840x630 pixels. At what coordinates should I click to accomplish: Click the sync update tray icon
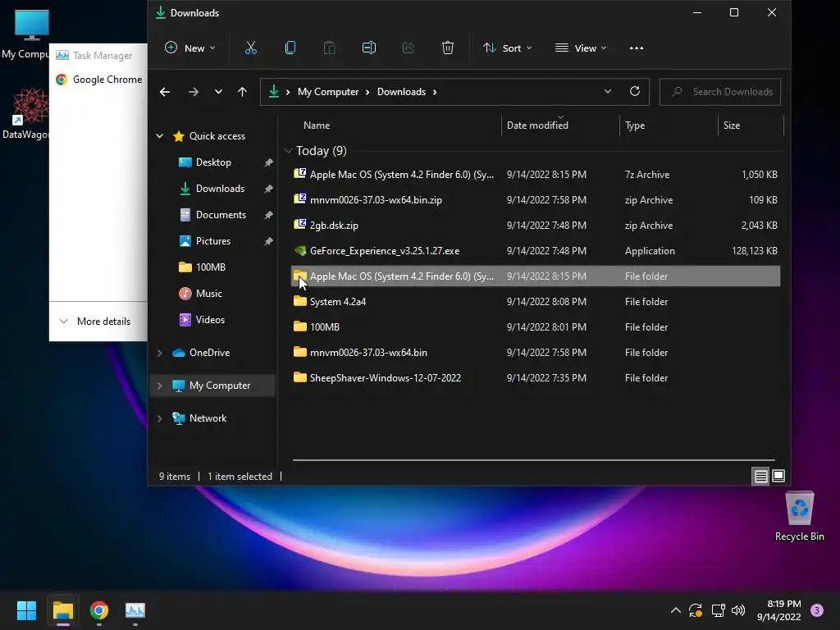click(x=696, y=610)
